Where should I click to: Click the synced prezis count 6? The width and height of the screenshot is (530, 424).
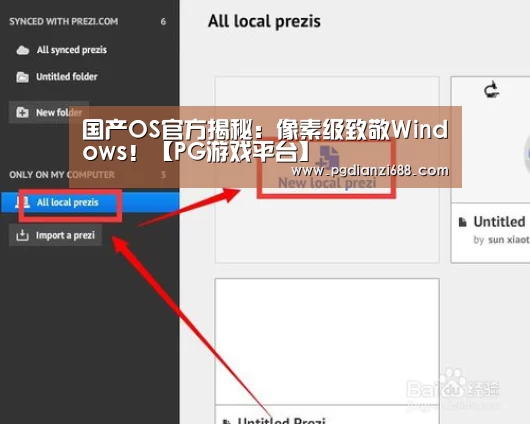tap(163, 22)
